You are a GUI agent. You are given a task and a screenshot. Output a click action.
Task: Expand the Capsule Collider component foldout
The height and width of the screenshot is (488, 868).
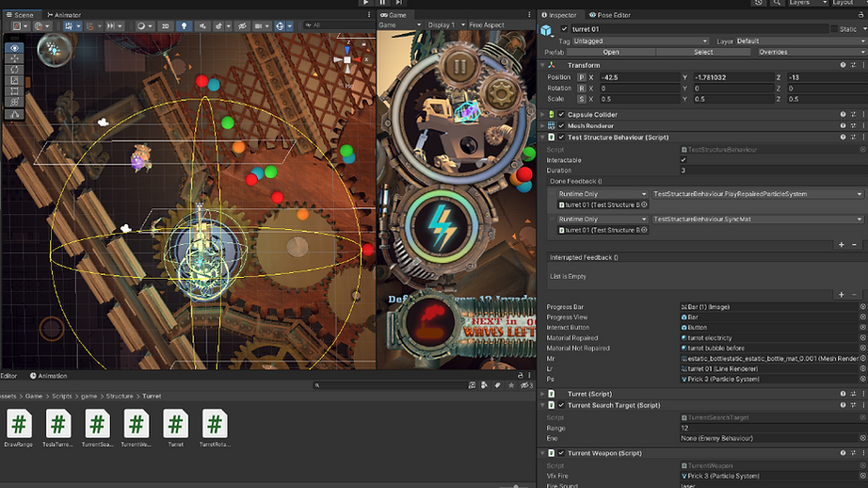[542, 115]
